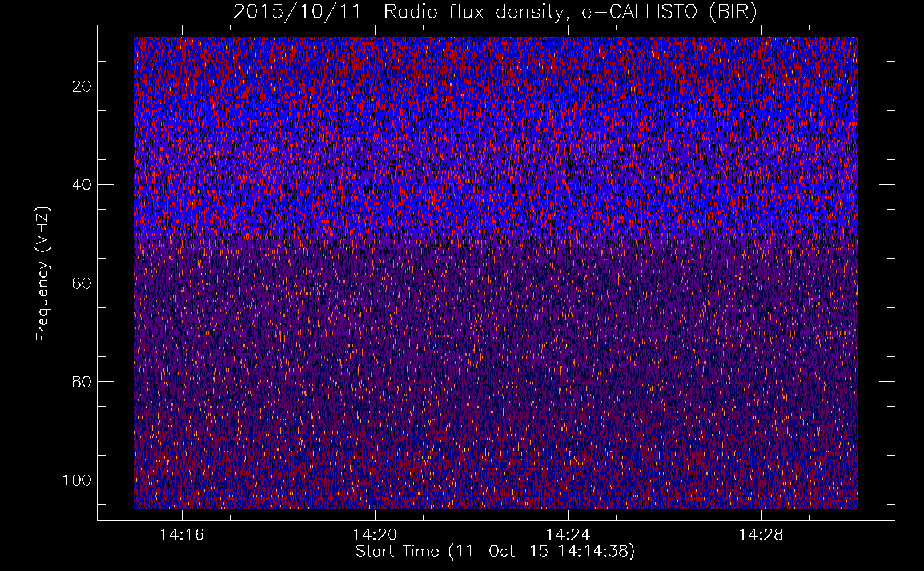Click the 60 MHz frequency tick label
Viewport: 924px width, 571px height.
tap(82, 283)
